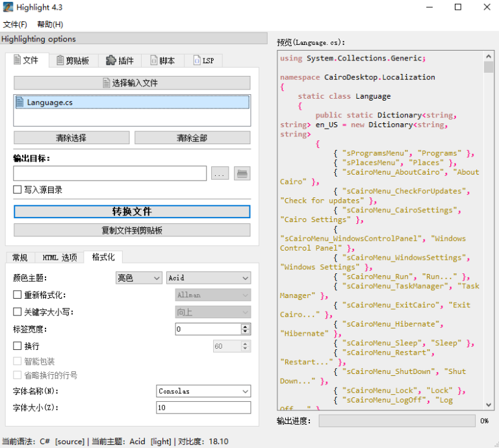The height and width of the screenshot is (448, 499).
Task: Open the 插件 plugin tab
Action: [x=120, y=60]
